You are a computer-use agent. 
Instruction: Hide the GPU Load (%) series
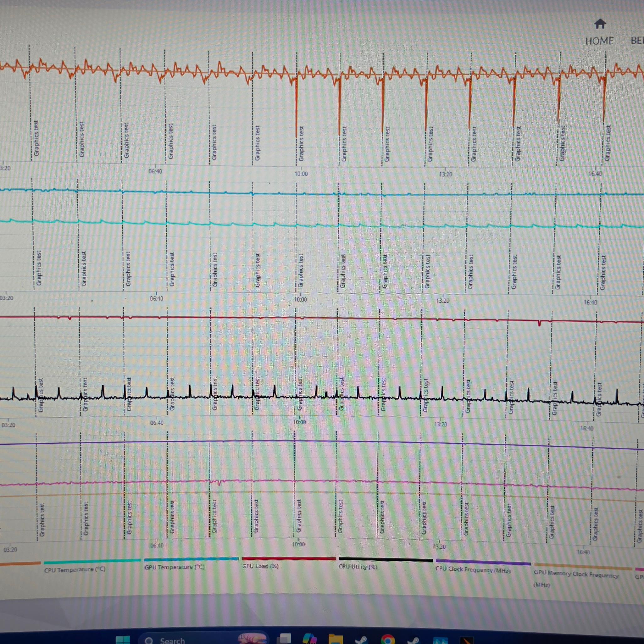(260, 566)
